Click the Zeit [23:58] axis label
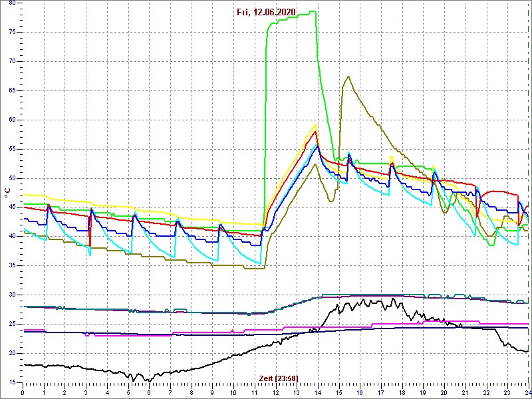Viewport: 532px width, 399px height. tap(279, 378)
